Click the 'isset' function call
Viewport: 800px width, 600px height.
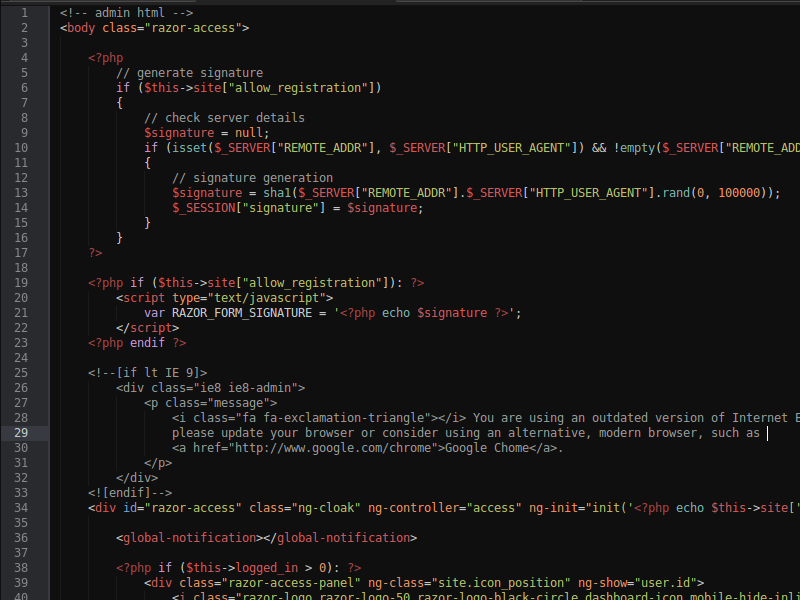pos(190,148)
